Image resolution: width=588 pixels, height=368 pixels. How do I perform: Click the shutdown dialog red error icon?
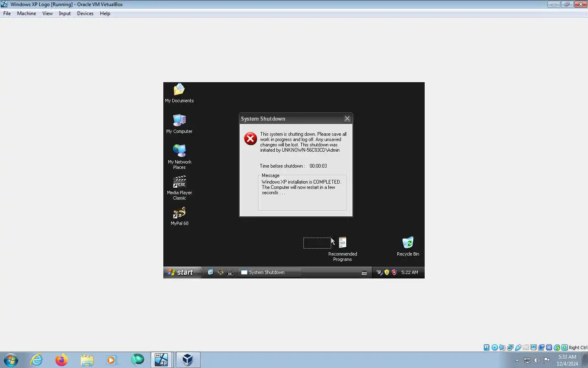[x=250, y=139]
